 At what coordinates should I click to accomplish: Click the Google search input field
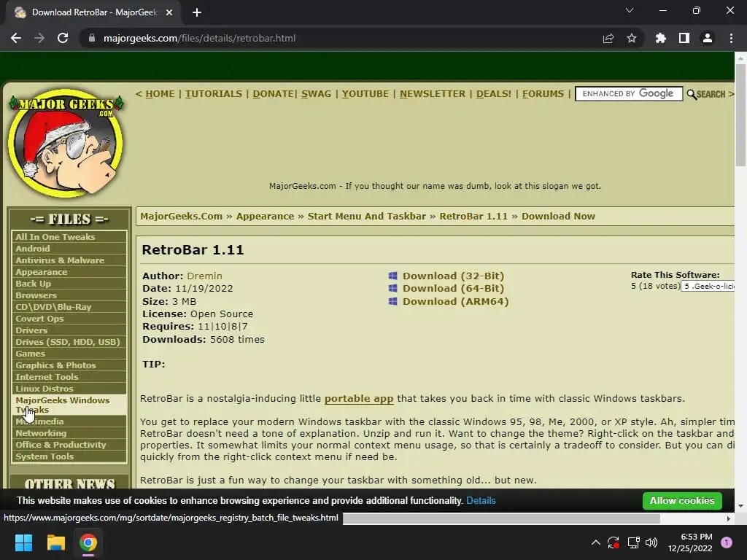pyautogui.click(x=628, y=94)
